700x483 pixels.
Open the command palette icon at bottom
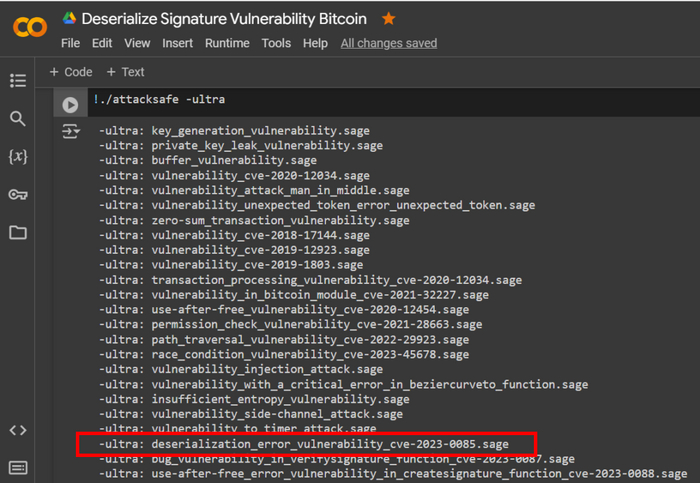click(x=18, y=467)
